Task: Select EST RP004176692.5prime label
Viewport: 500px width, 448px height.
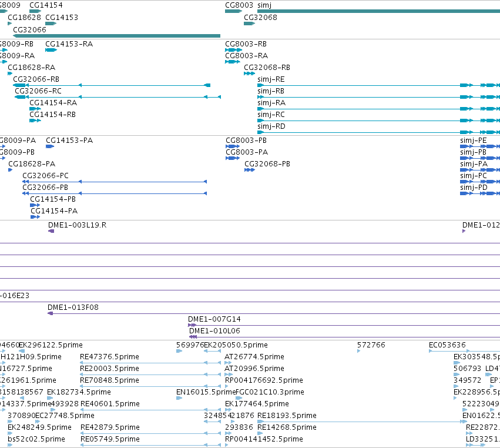Action: pyautogui.click(x=264, y=380)
